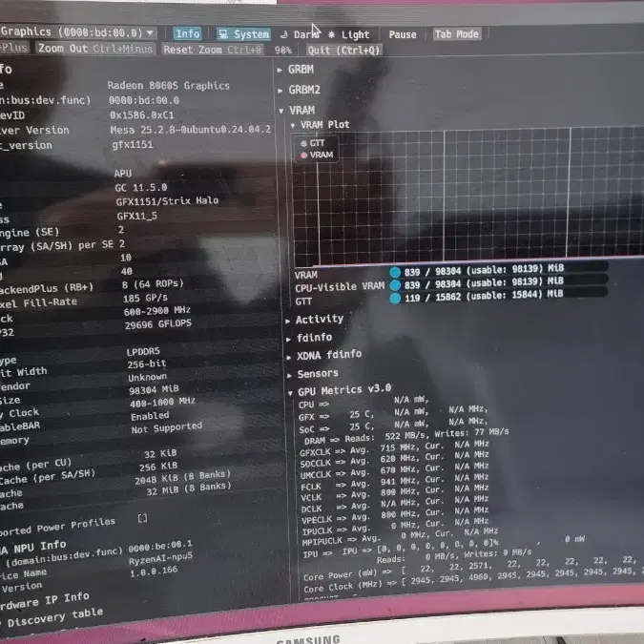This screenshot has height=644, width=644.
Task: Reset Zoom to default
Action: tap(213, 50)
